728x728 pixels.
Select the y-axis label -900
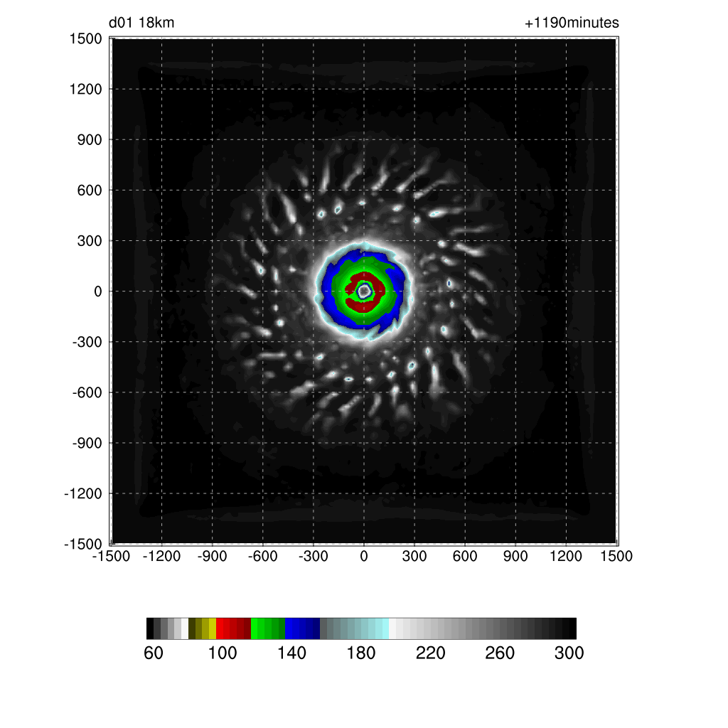click(x=87, y=443)
